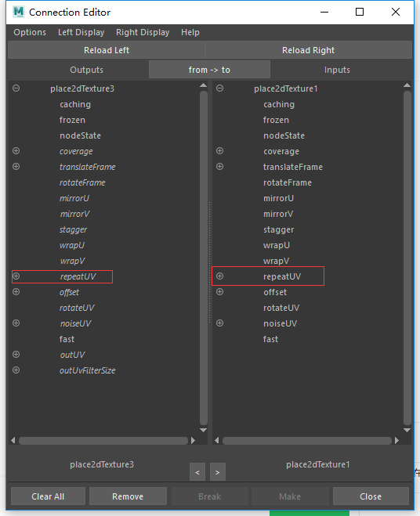Collapse the place2dTexture1 node in inputs
The image size is (420, 516).
[x=219, y=88]
